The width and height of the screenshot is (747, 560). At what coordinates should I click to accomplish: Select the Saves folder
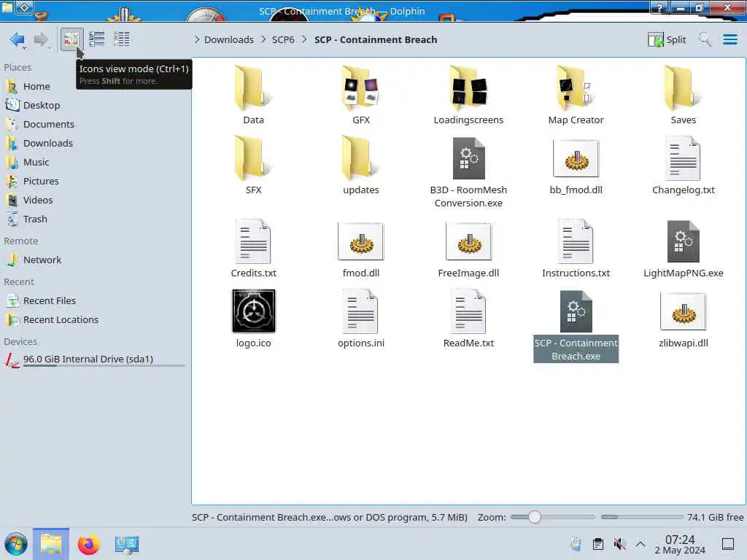(x=683, y=96)
